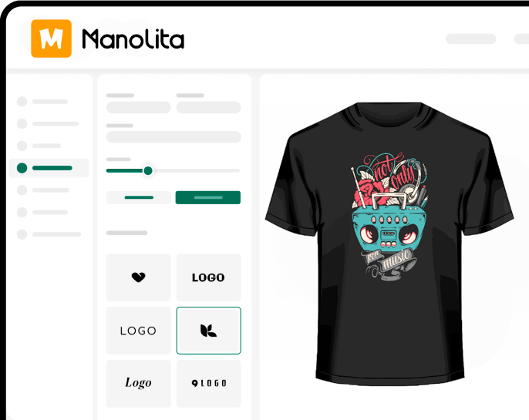Screen dimensions: 529x420
Task: Click the orange Manolita M logo icon
Action: [x=51, y=39]
